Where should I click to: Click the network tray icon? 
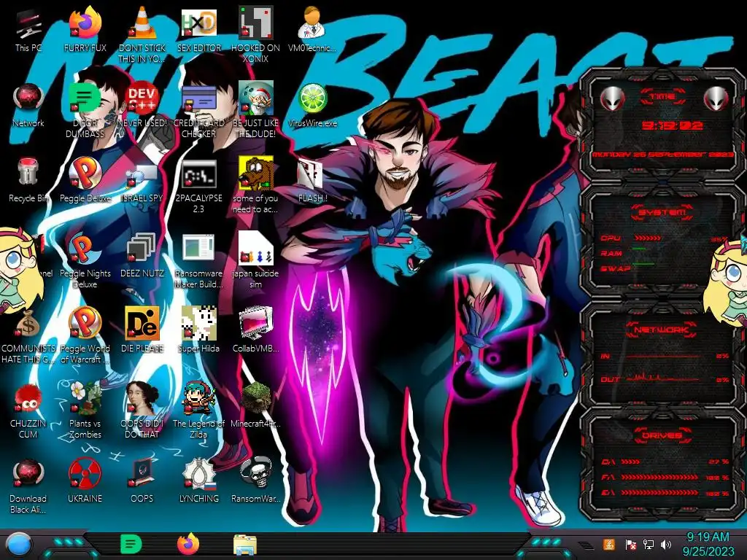click(x=649, y=544)
